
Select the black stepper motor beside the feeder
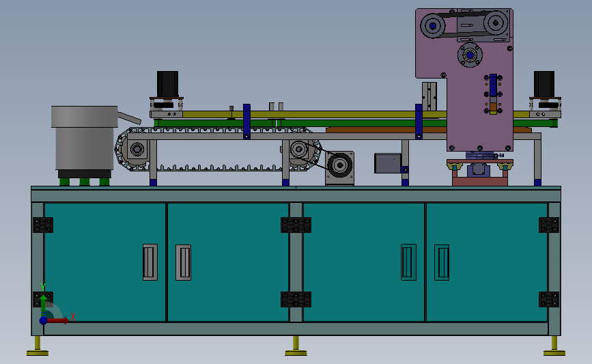pos(167,84)
